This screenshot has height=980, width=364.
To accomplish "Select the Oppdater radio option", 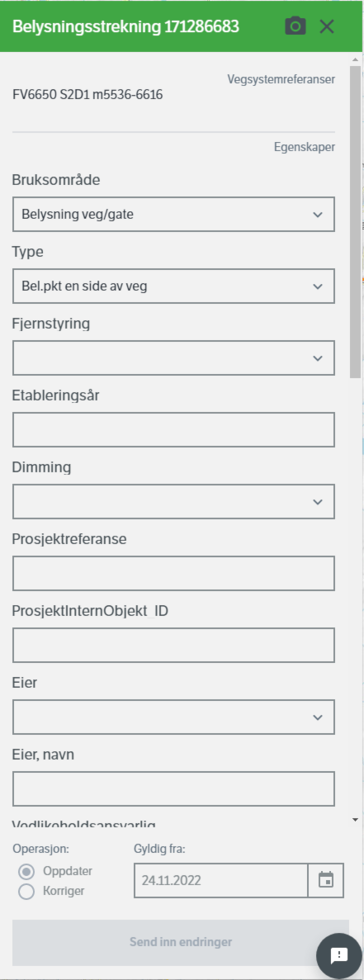I will click(x=26, y=871).
